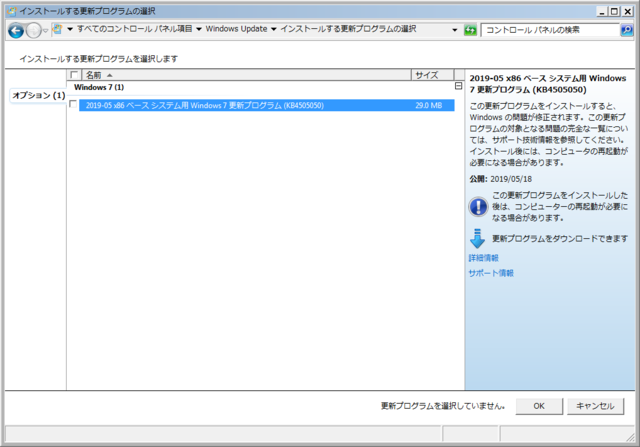Screen dimensions: 640x447
Task: Open すべてのコントロール パネル項目 breadcrumb
Action: tap(135, 29)
